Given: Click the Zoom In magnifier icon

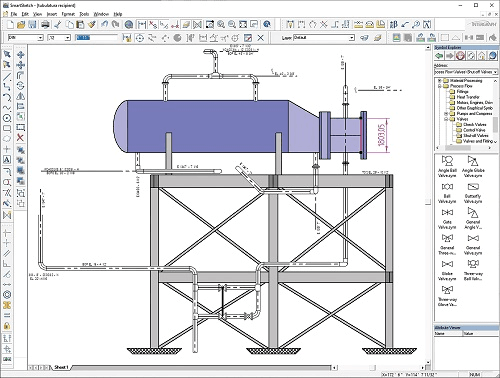Looking at the screenshot, I should click(x=221, y=24).
